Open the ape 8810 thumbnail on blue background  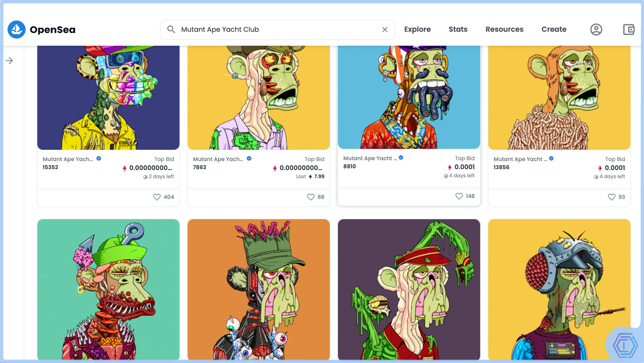point(409,97)
